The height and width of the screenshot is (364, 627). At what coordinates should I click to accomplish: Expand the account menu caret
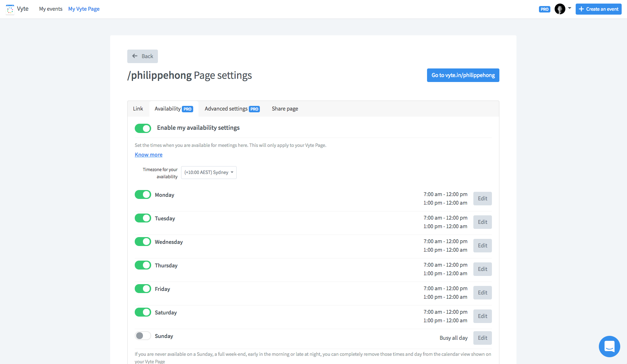pos(570,8)
